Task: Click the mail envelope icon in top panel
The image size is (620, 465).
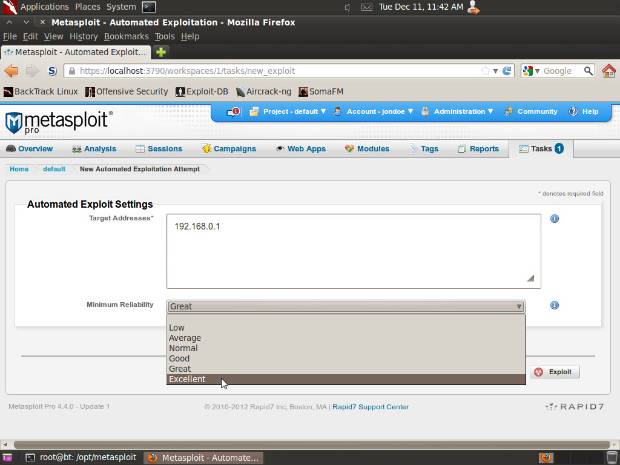Action: click(367, 7)
